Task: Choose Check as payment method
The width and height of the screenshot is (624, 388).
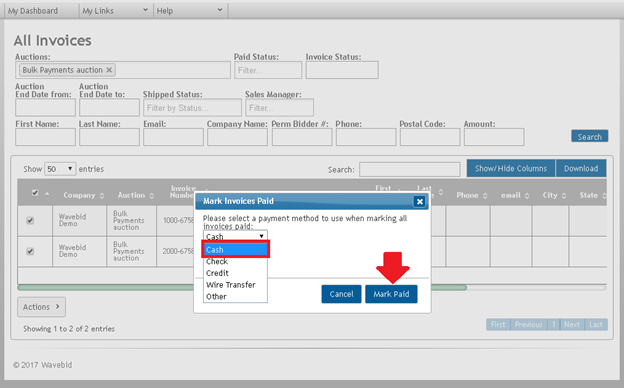Action: [x=235, y=262]
